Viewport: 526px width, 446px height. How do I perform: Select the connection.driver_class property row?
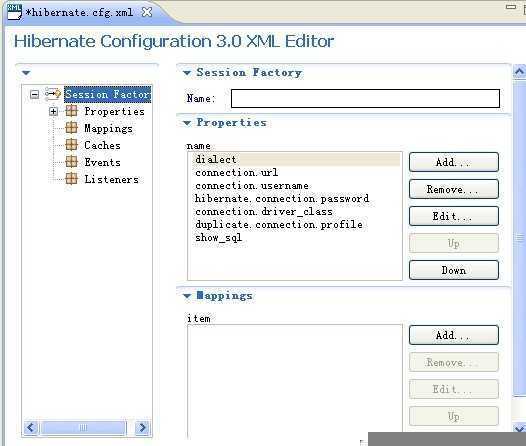296,212
